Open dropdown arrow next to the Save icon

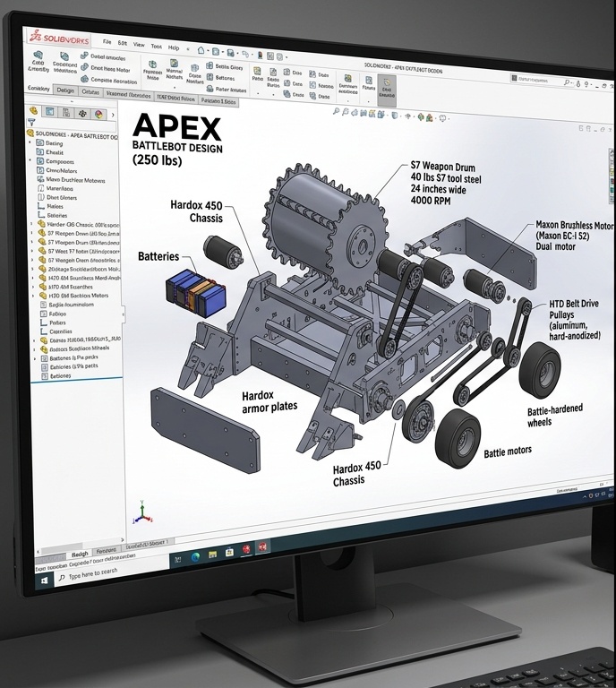tap(237, 54)
